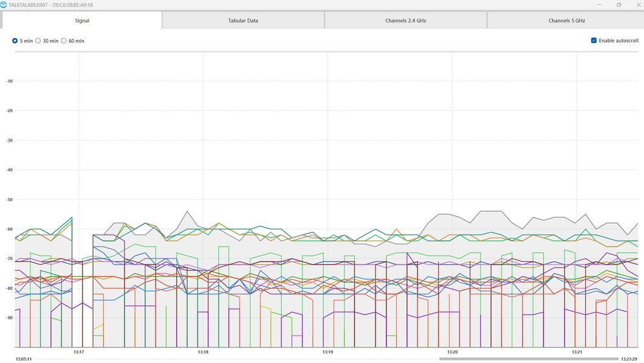644x363 pixels.
Task: Click the gray timeline scrollbar thumb
Action: pos(528,358)
